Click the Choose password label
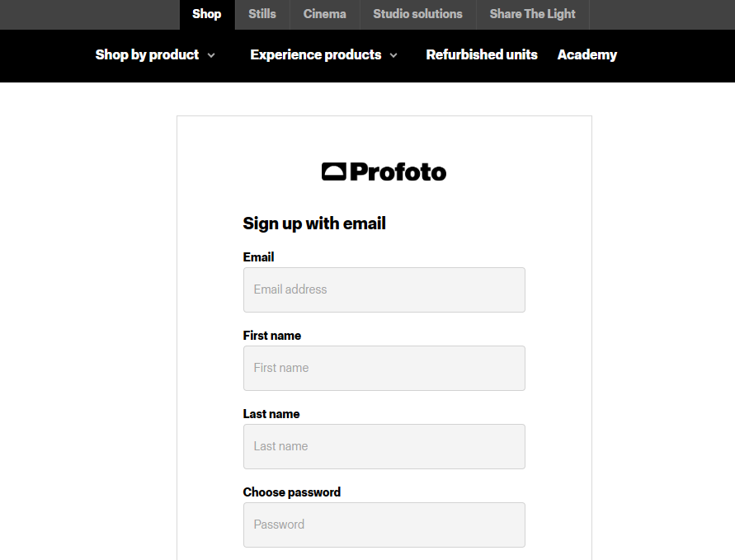735x560 pixels. [292, 492]
